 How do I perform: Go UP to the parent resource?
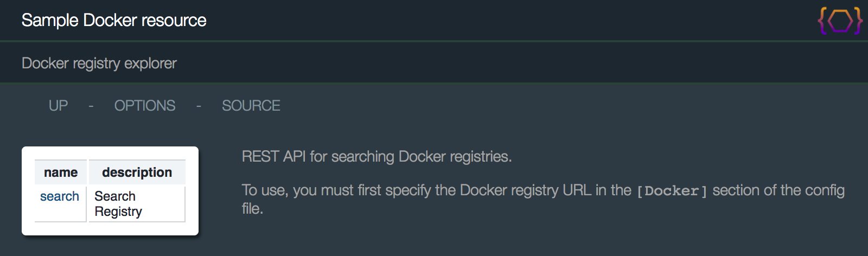[x=59, y=105]
